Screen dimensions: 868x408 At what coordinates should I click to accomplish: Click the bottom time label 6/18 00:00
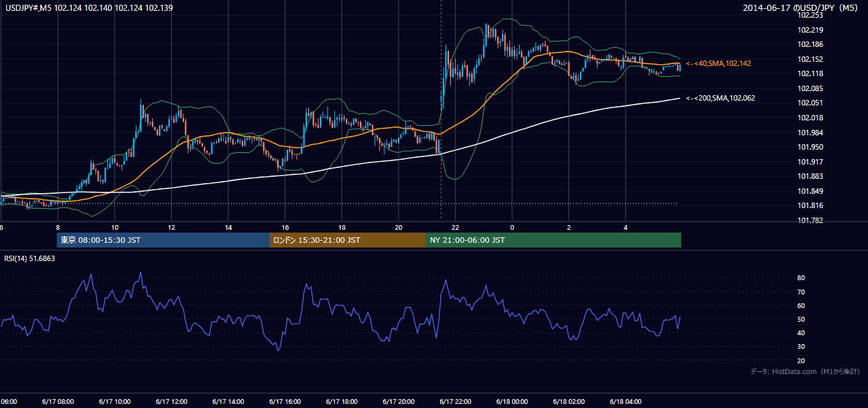pos(512,401)
